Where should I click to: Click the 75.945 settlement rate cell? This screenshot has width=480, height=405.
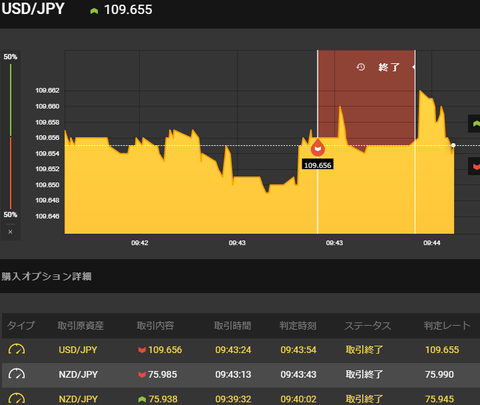coord(439,399)
